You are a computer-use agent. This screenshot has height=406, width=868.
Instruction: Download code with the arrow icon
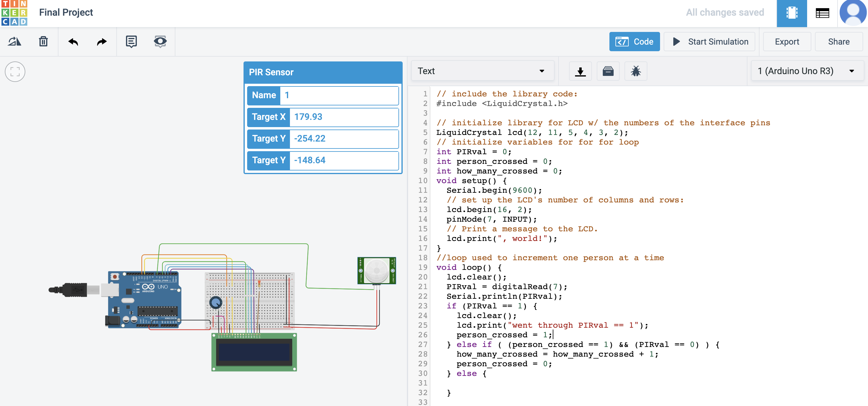(580, 71)
